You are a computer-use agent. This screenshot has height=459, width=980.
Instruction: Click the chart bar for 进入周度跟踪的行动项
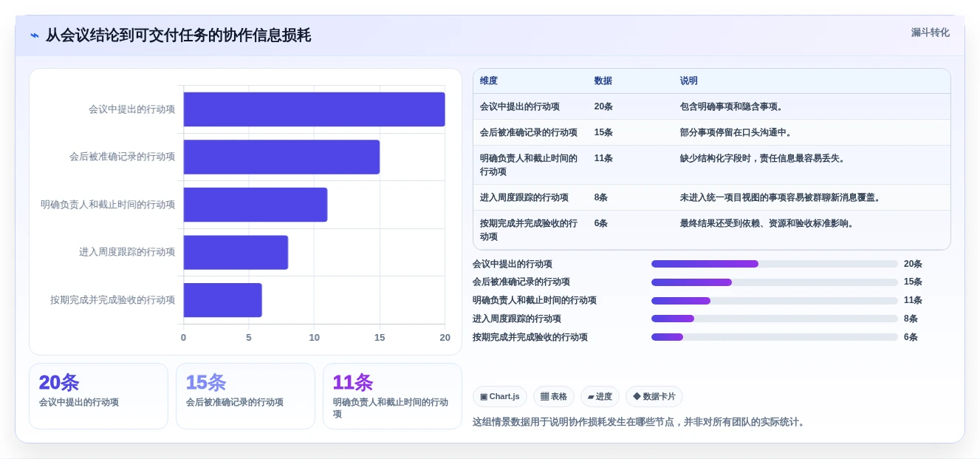[236, 252]
